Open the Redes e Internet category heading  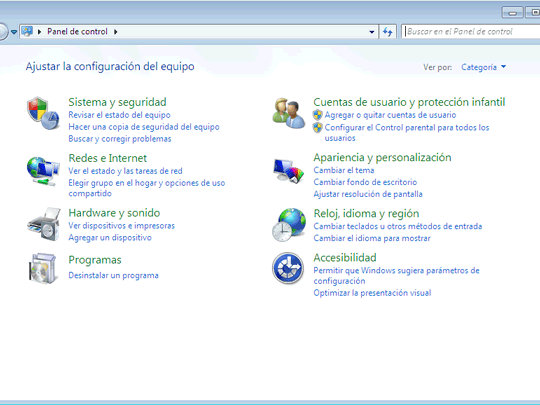click(108, 158)
